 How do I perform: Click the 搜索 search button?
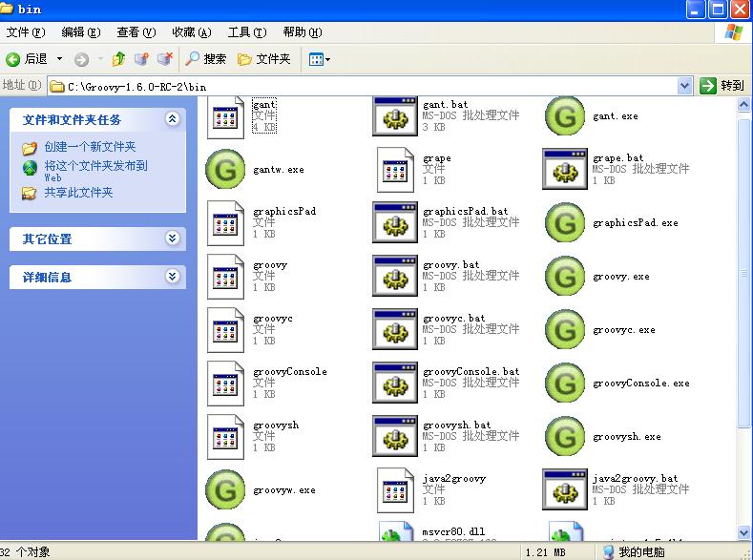pos(205,59)
